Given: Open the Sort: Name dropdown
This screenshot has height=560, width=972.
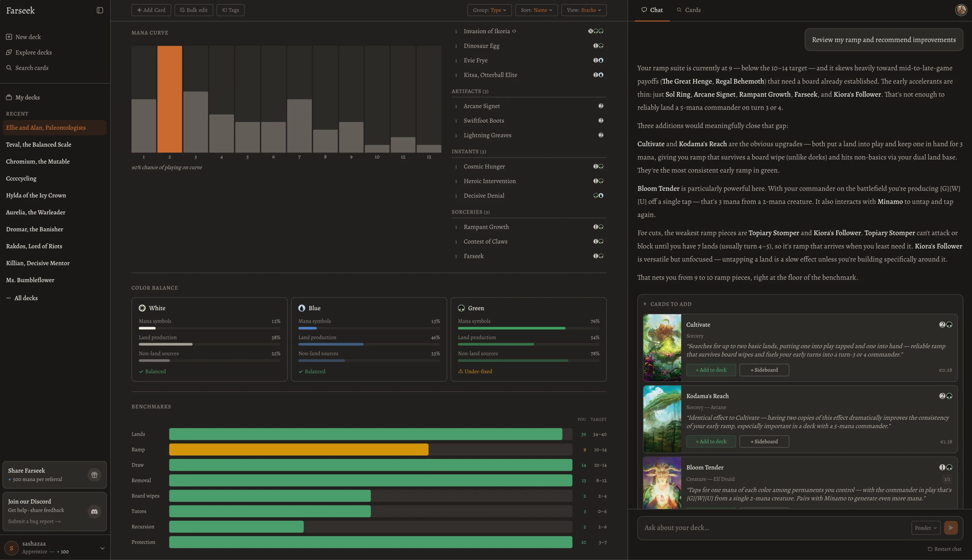Looking at the screenshot, I should [536, 10].
